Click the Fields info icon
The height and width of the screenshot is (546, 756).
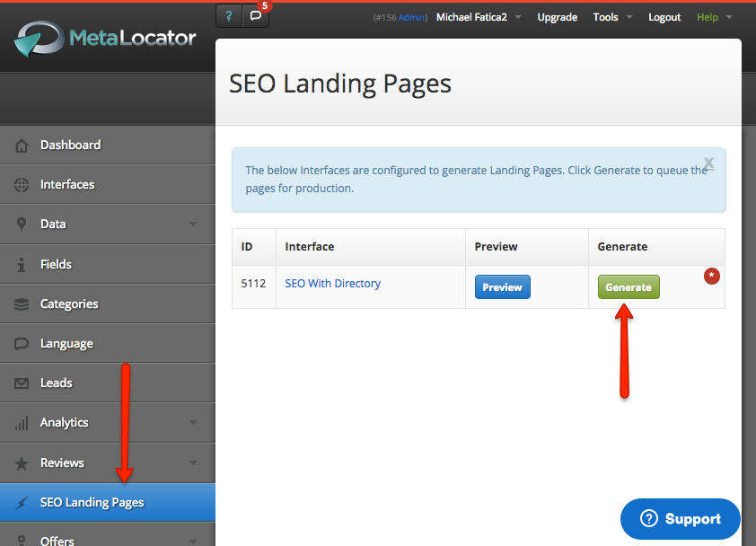click(x=22, y=264)
